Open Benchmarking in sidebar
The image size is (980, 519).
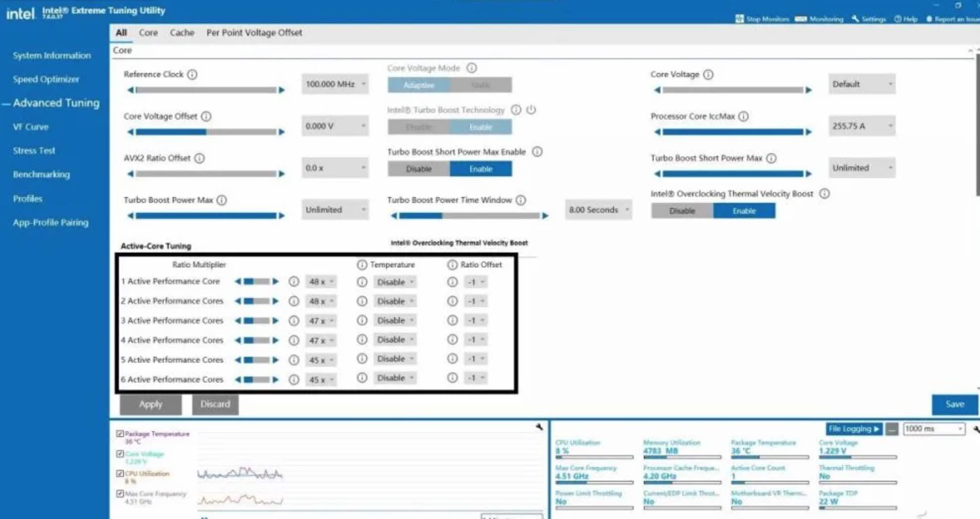click(x=42, y=175)
